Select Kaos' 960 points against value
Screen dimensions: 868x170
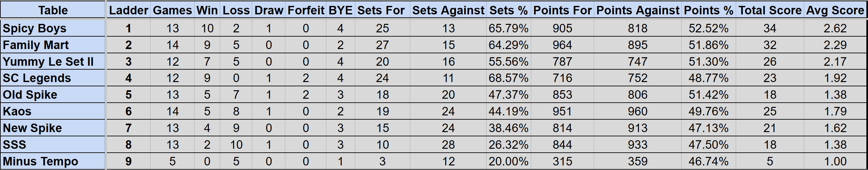tap(637, 111)
